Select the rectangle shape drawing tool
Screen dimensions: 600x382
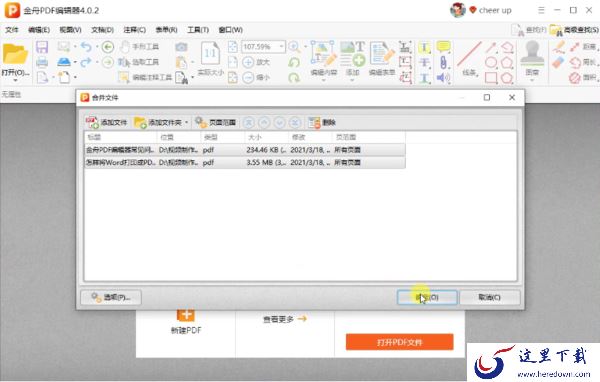491,77
